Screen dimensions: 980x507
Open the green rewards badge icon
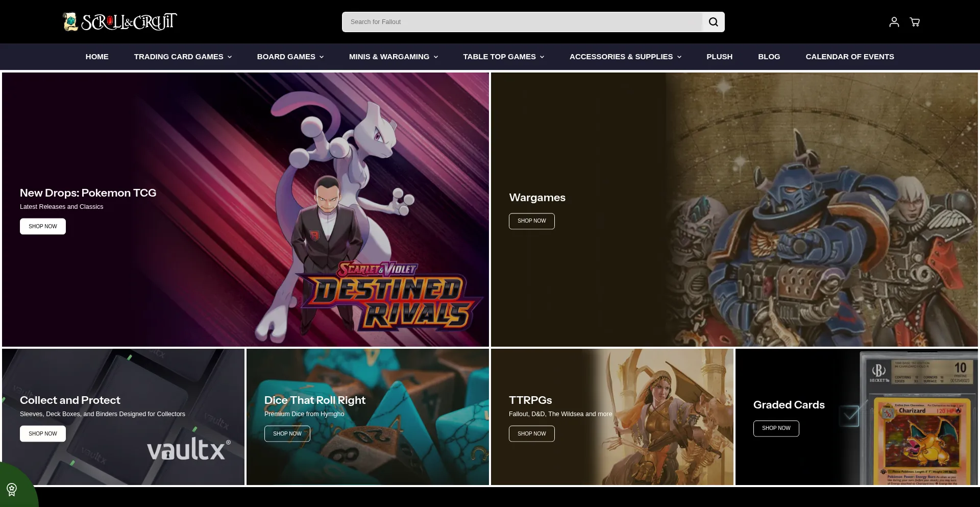click(x=12, y=490)
